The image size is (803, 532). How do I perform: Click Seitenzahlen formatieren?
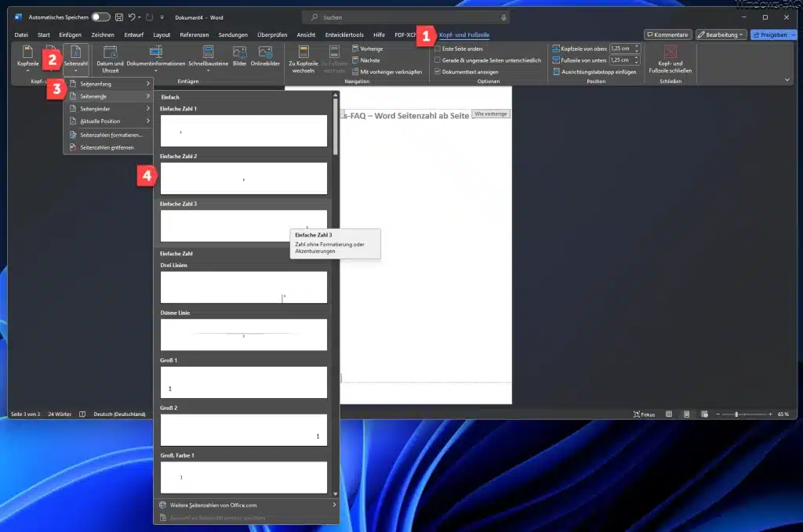[108, 135]
